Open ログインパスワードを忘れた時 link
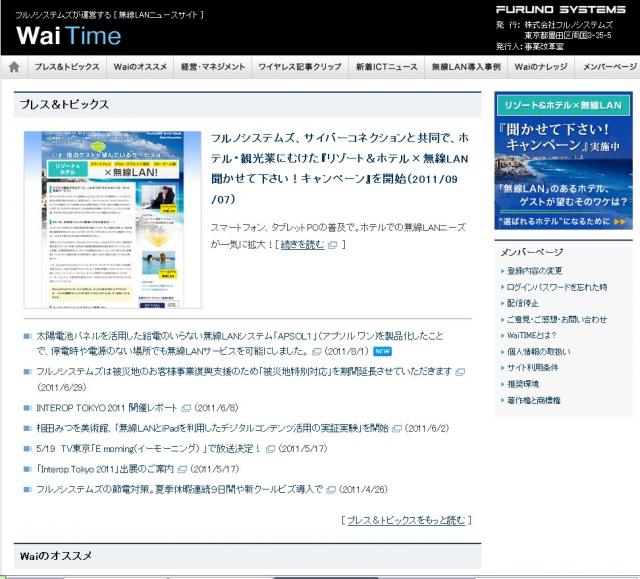This screenshot has width=640, height=579. pos(557,287)
